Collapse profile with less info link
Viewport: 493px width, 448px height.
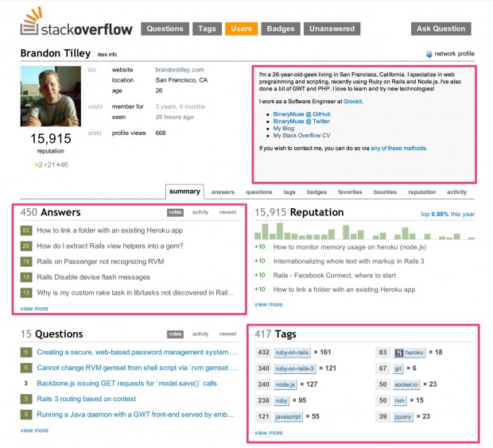107,54
